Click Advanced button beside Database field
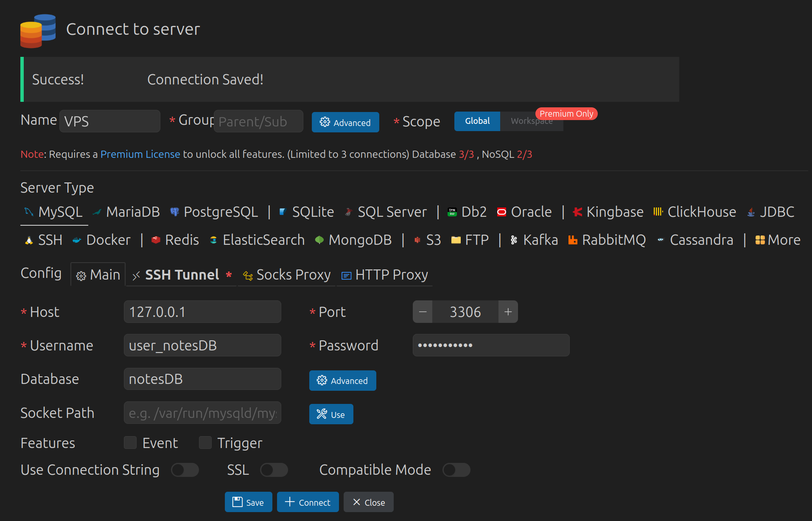This screenshot has width=812, height=521. tap(342, 381)
